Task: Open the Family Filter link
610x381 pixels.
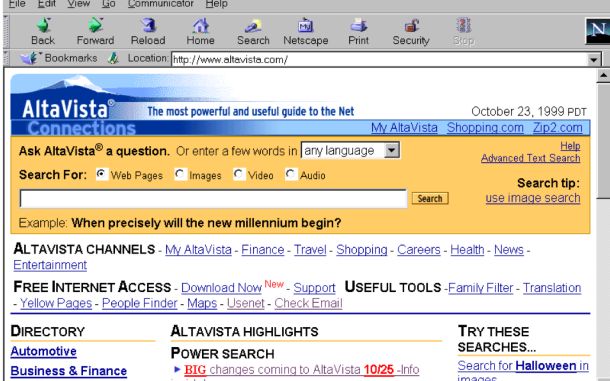Action: [481, 288]
